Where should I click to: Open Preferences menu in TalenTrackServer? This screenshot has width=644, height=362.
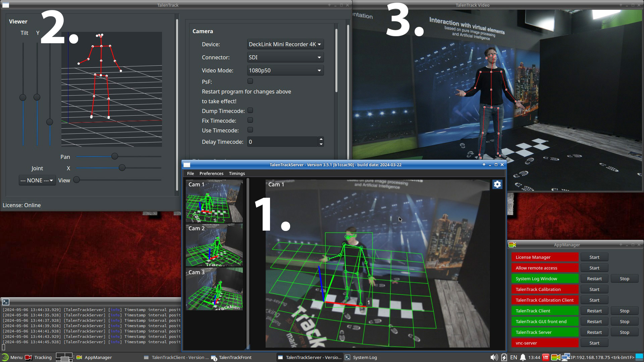coord(211,173)
